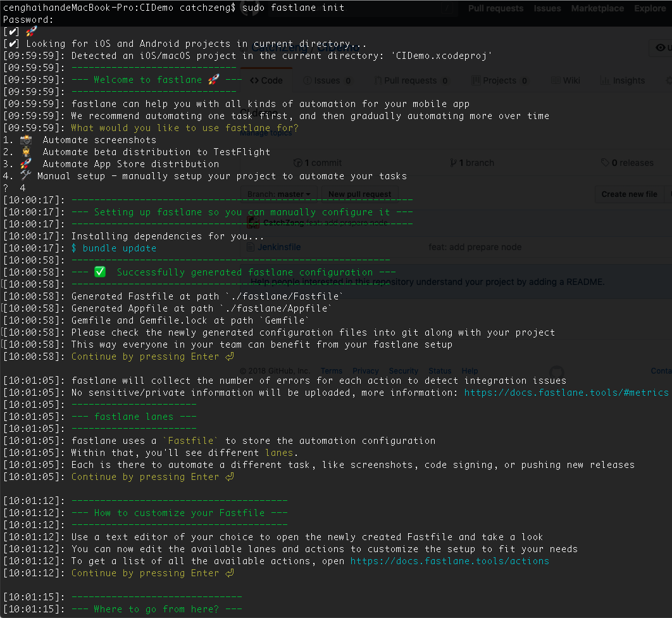Click the docs.fastlane.tools/actions URL in terminal
This screenshot has width=672, height=618.
click(x=449, y=561)
